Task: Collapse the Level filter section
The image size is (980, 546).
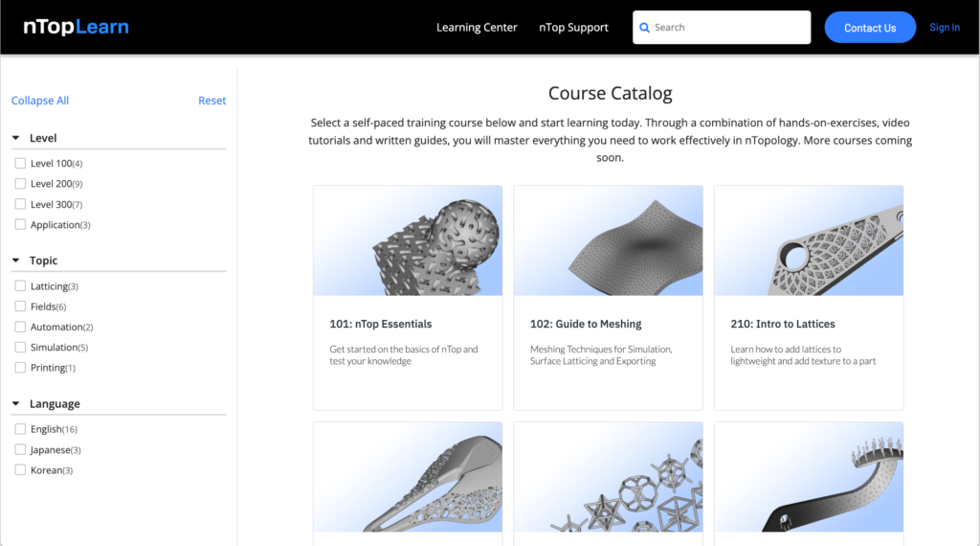Action: (16, 138)
